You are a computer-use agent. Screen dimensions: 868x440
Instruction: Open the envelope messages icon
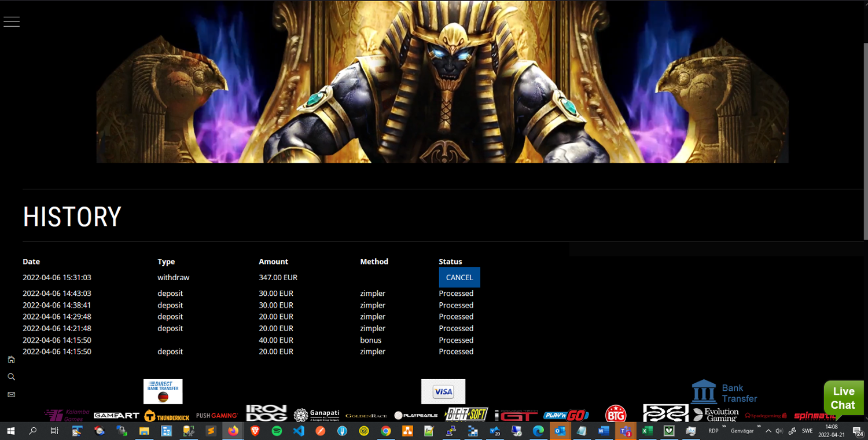point(11,395)
